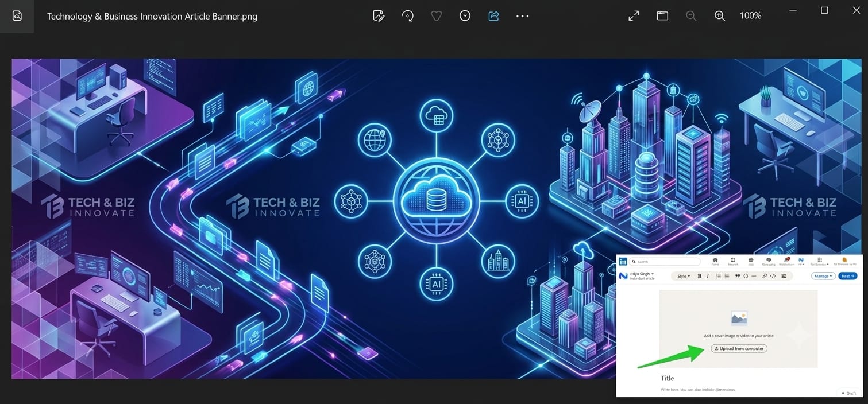Expand the For Business grid menu in LinkedIn inset
Screen dimensions: 868x404
coord(820,262)
